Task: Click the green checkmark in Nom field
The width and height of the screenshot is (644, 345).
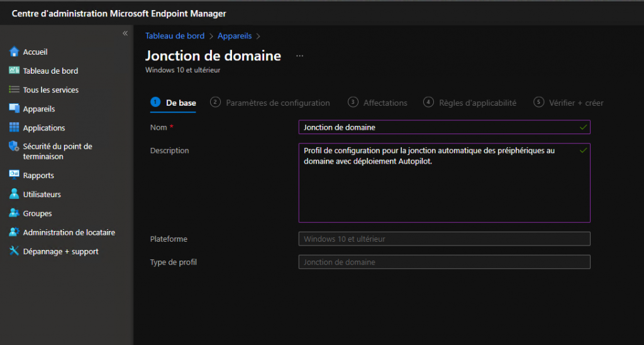Action: (583, 127)
